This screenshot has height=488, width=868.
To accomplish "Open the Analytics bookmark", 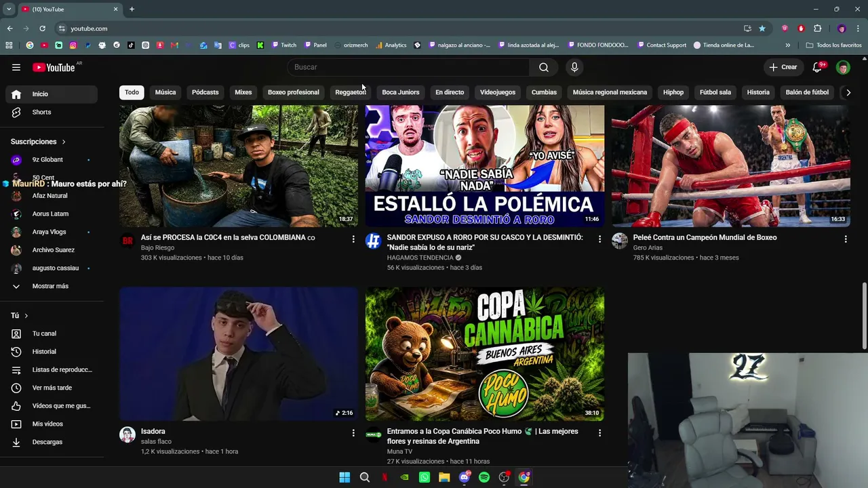I will point(391,45).
